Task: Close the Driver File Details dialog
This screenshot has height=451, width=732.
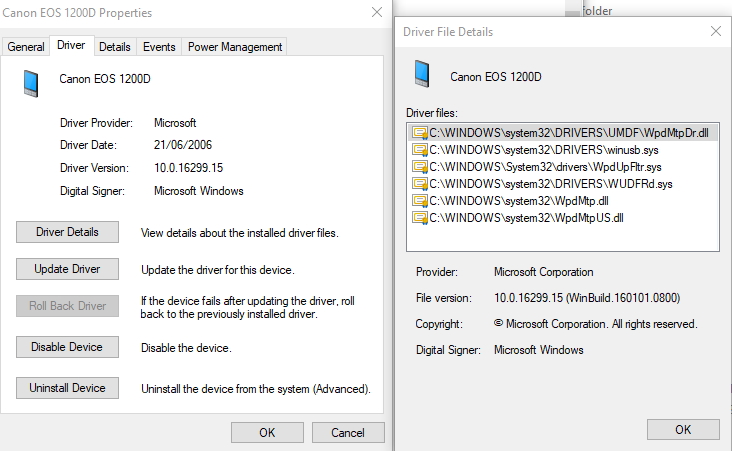Action: (716, 31)
